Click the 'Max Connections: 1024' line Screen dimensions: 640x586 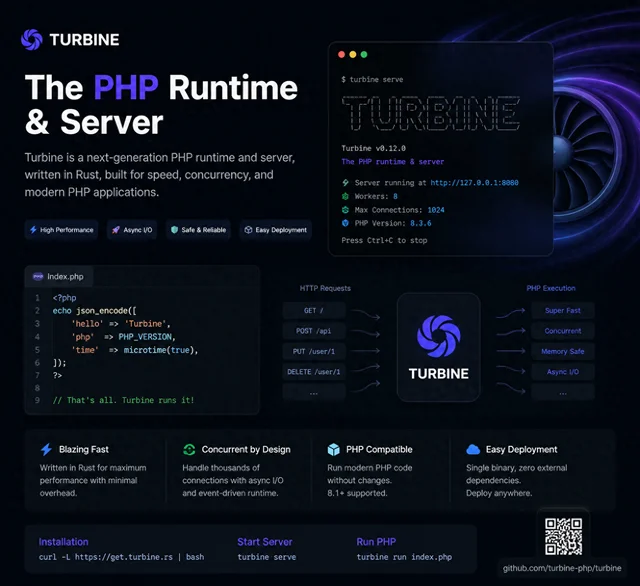399,210
